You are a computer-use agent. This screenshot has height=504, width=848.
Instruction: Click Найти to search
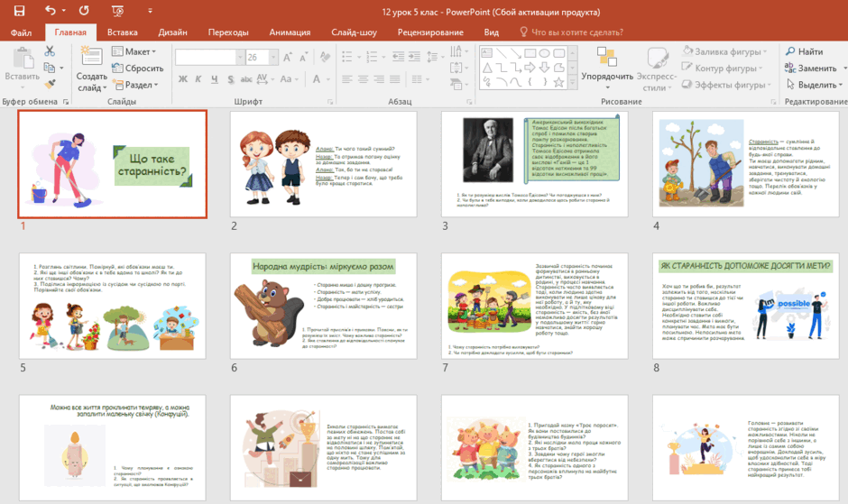(804, 51)
